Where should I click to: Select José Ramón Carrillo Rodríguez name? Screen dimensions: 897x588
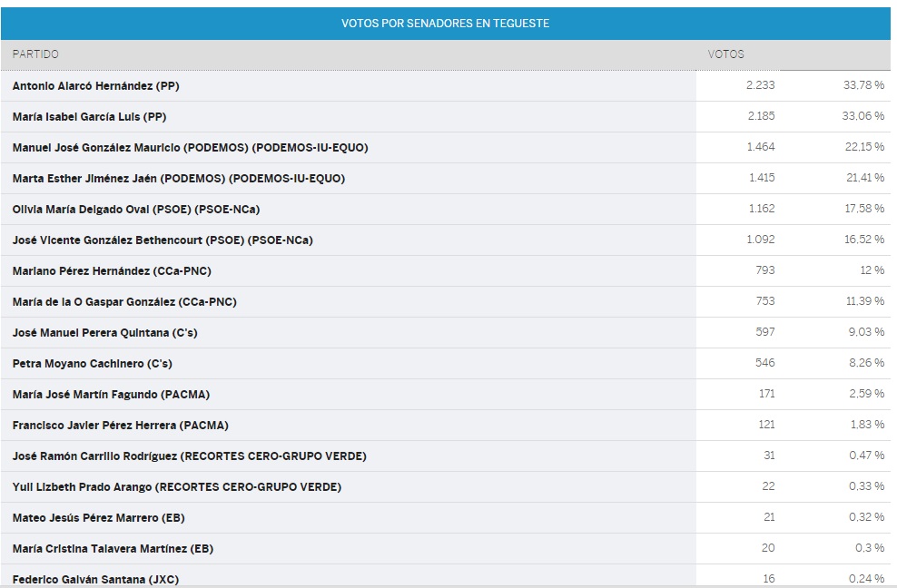(189, 456)
